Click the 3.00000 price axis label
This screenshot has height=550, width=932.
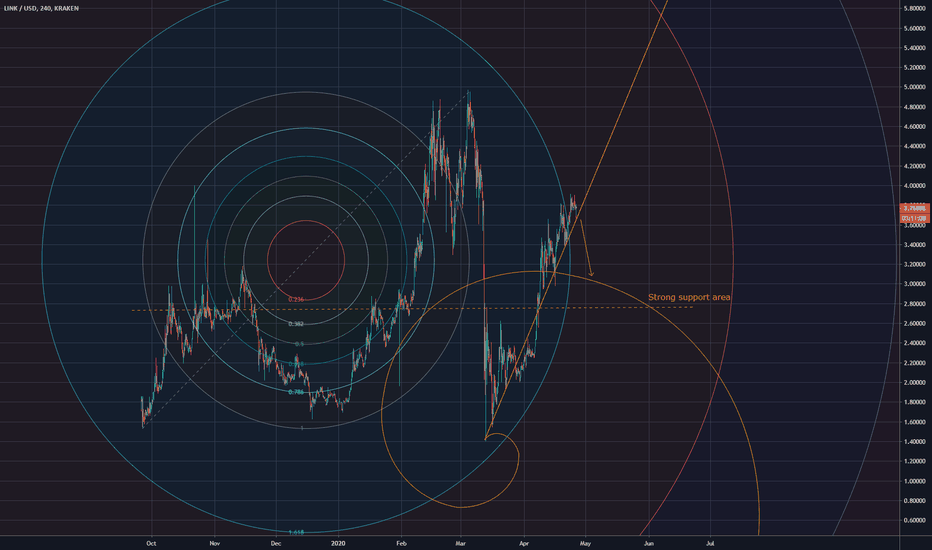coord(915,284)
